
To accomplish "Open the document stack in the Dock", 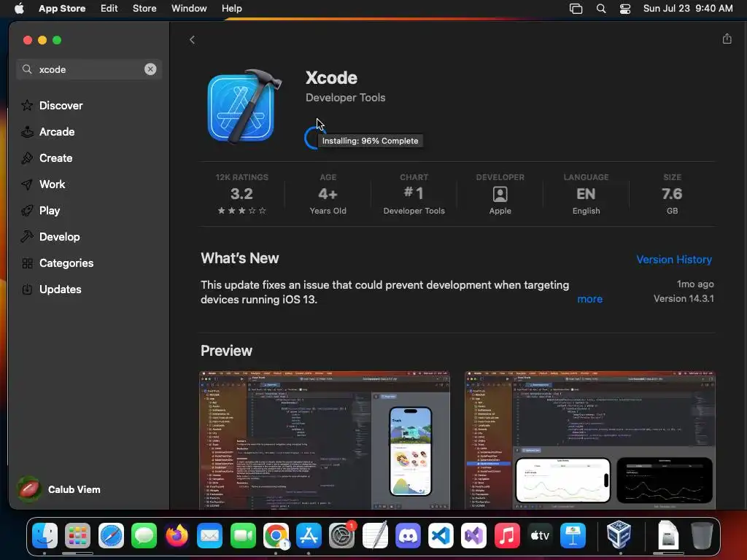I will pyautogui.click(x=667, y=535).
